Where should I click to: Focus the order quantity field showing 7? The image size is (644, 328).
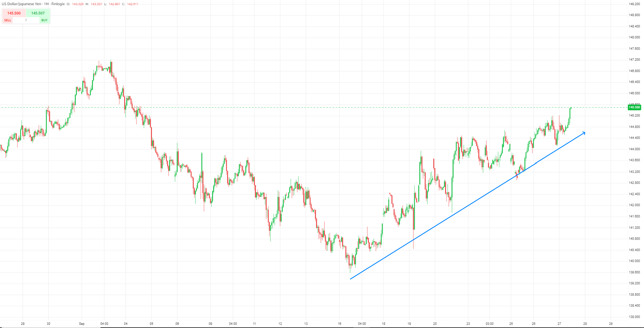pos(26,20)
